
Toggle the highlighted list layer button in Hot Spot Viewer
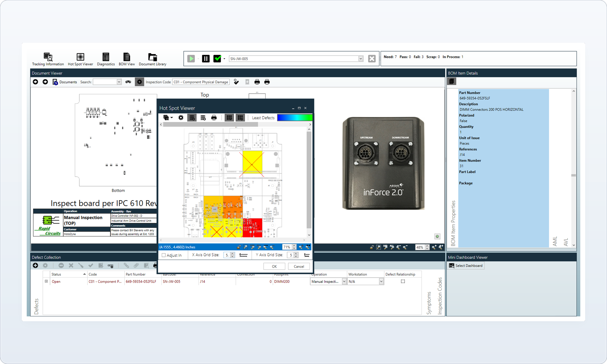[x=192, y=118]
